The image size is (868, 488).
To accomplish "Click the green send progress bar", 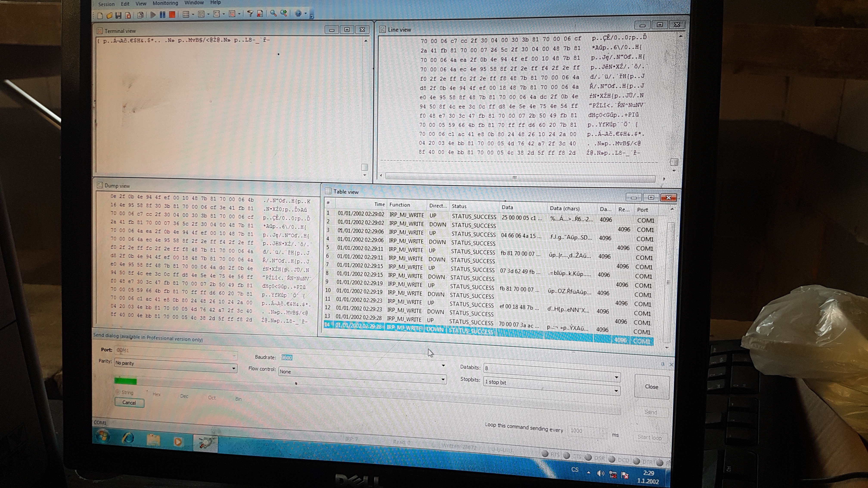I will [125, 381].
